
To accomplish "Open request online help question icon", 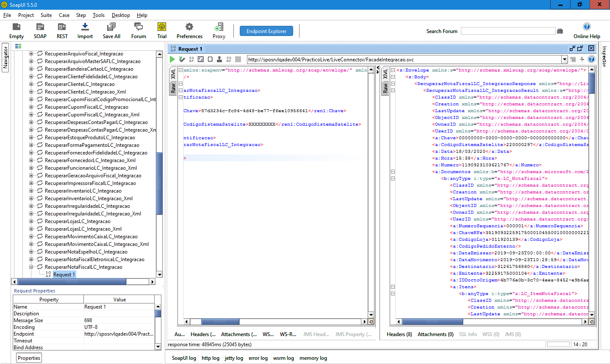I will [591, 59].
